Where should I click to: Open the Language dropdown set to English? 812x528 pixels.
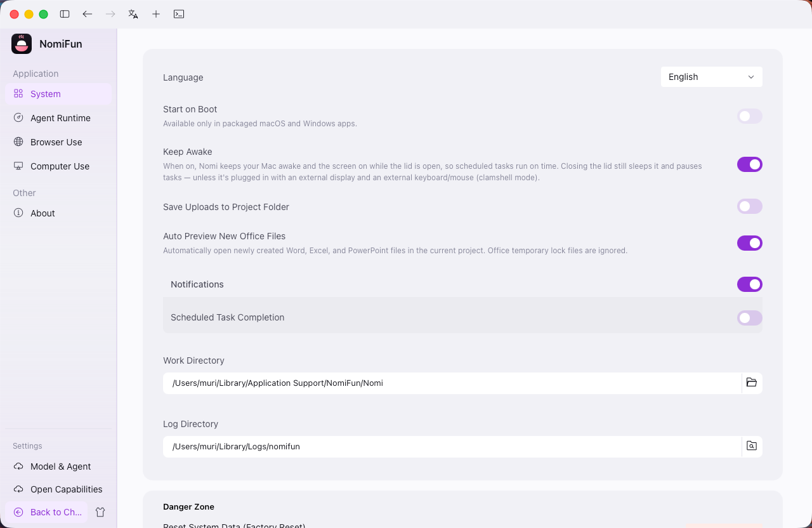712,77
